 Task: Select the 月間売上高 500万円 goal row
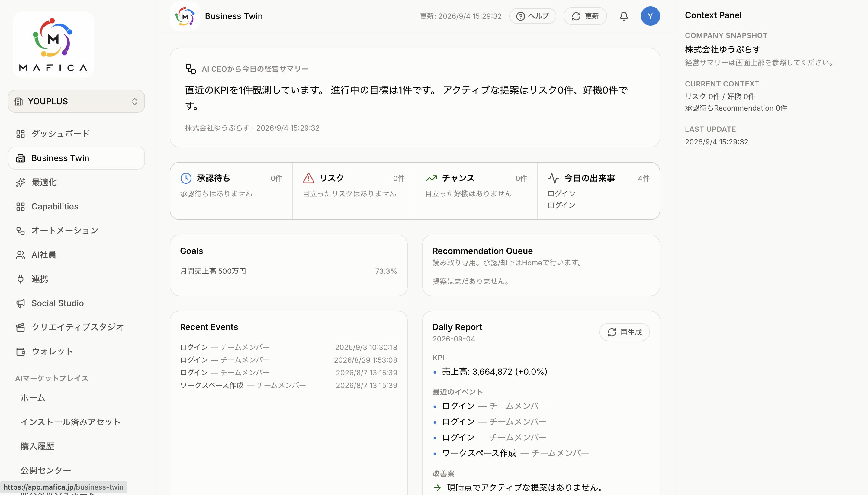[288, 271]
